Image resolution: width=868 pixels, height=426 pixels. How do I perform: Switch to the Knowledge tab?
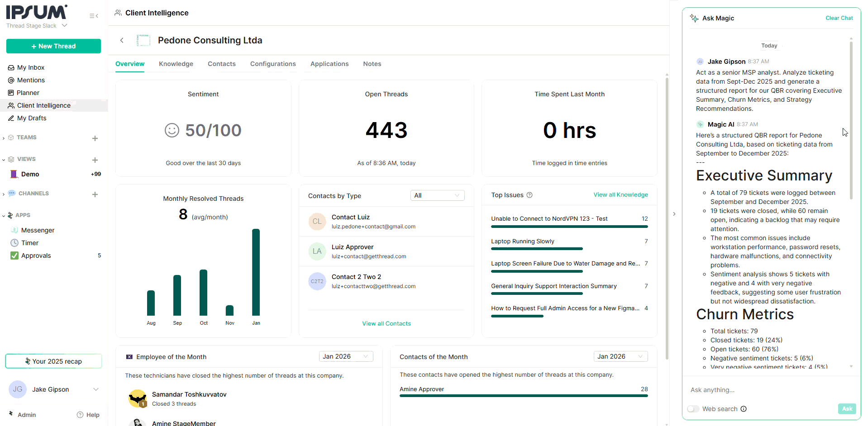[x=176, y=64]
